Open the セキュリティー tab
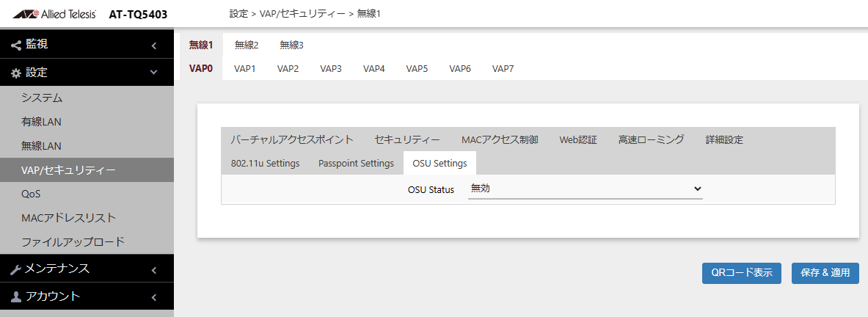868x317 pixels. 407,139
